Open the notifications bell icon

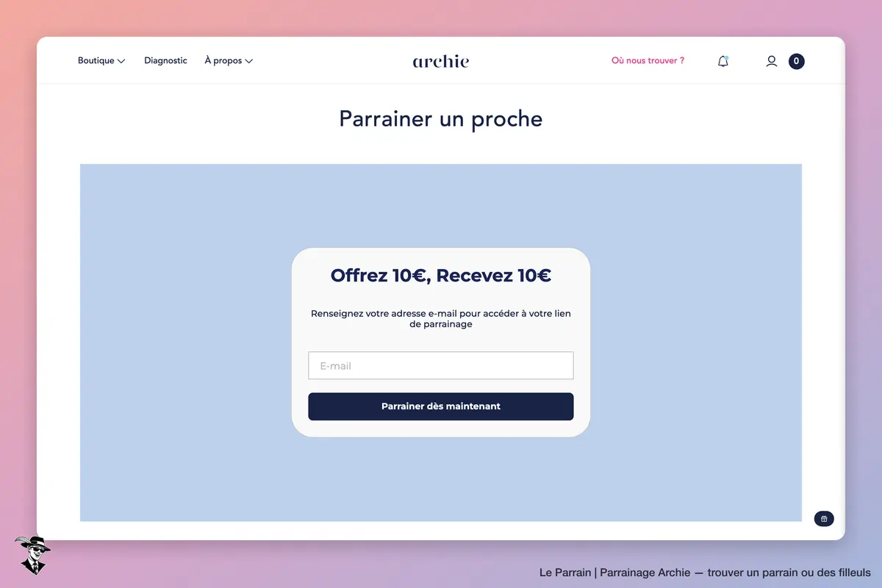723,62
